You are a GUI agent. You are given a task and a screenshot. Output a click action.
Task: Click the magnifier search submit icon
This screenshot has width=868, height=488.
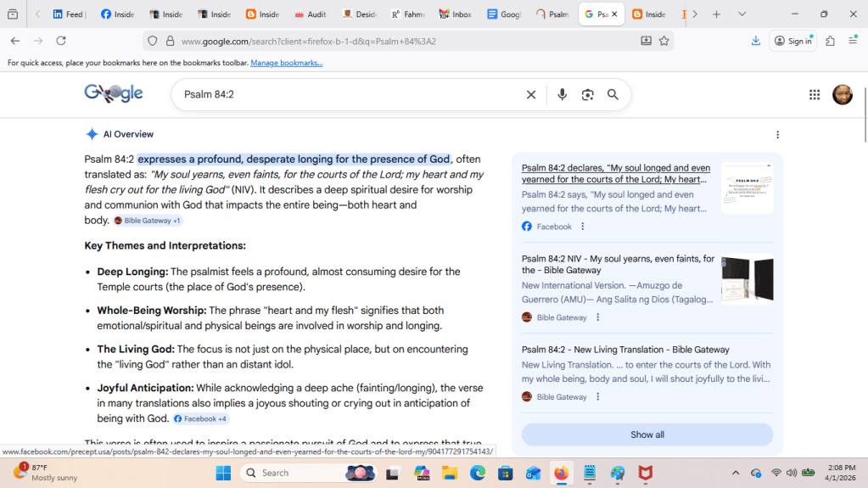tap(613, 95)
